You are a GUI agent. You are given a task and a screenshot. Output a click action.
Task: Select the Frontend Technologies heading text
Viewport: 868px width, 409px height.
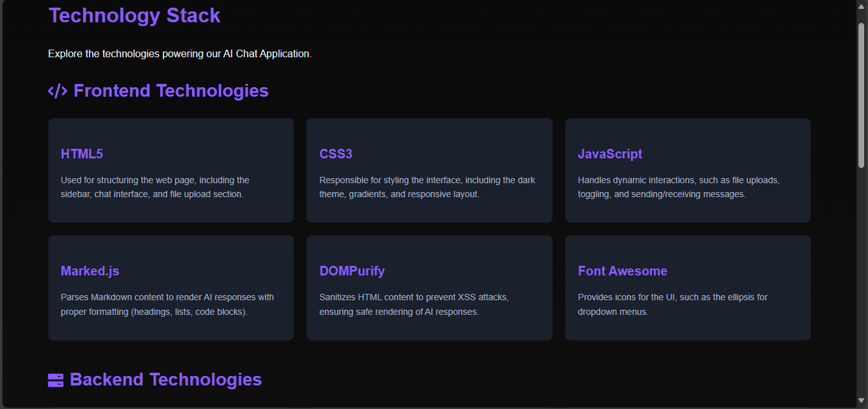(x=170, y=91)
